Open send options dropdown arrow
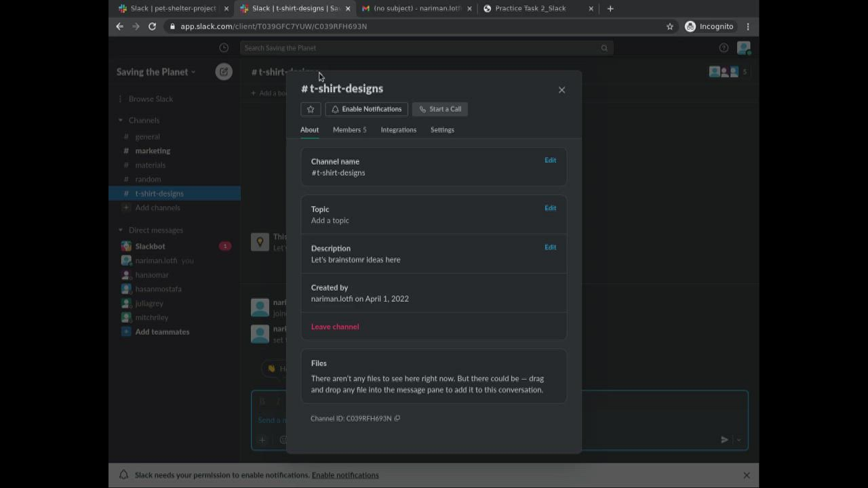 pyautogui.click(x=738, y=440)
